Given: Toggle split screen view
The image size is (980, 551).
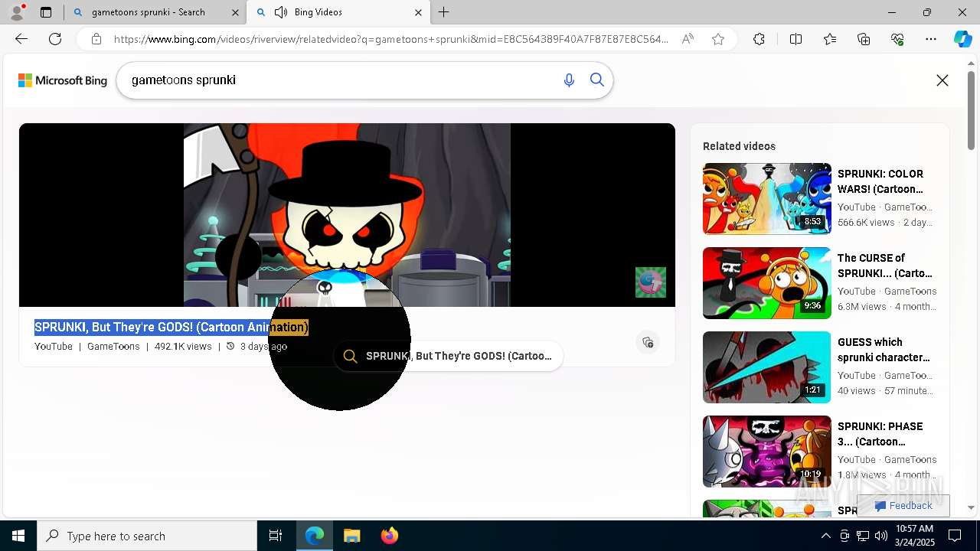Looking at the screenshot, I should (795, 39).
